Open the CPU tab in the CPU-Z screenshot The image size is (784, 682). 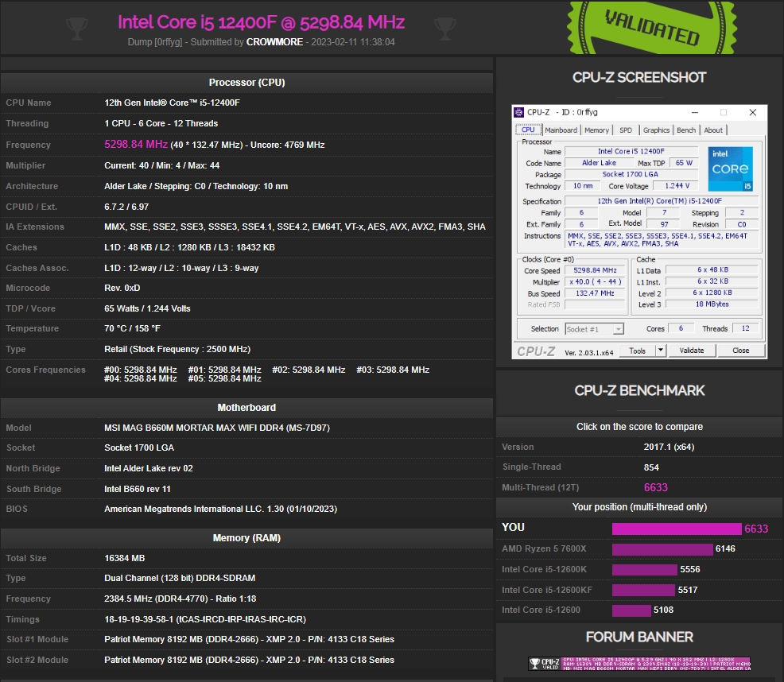coord(528,130)
